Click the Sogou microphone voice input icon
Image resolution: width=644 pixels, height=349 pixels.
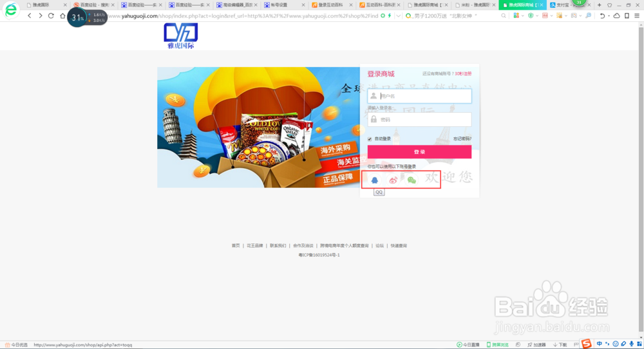pos(631,344)
